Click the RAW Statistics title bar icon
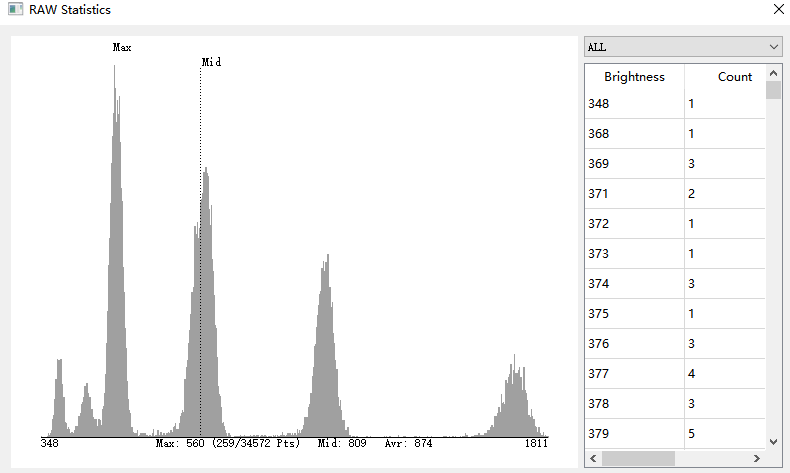 pos(15,10)
